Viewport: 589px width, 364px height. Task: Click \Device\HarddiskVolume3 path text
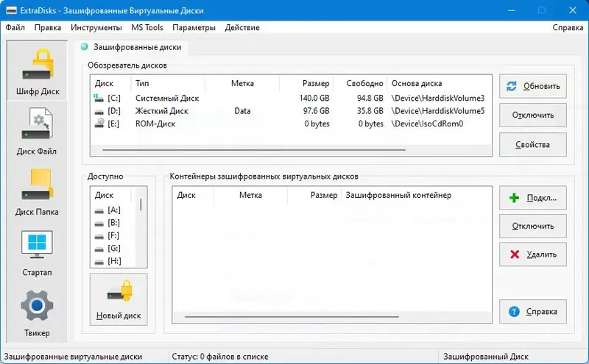click(x=437, y=99)
